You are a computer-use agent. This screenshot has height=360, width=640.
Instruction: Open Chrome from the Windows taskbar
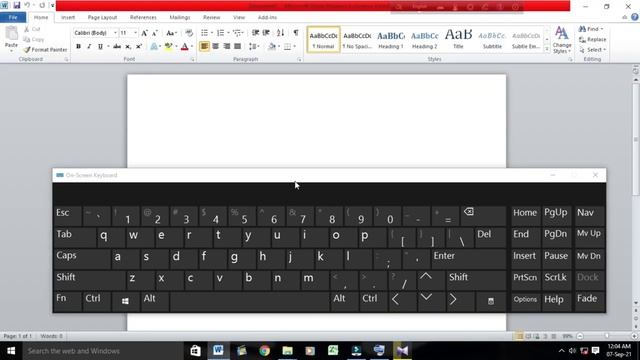(264, 351)
